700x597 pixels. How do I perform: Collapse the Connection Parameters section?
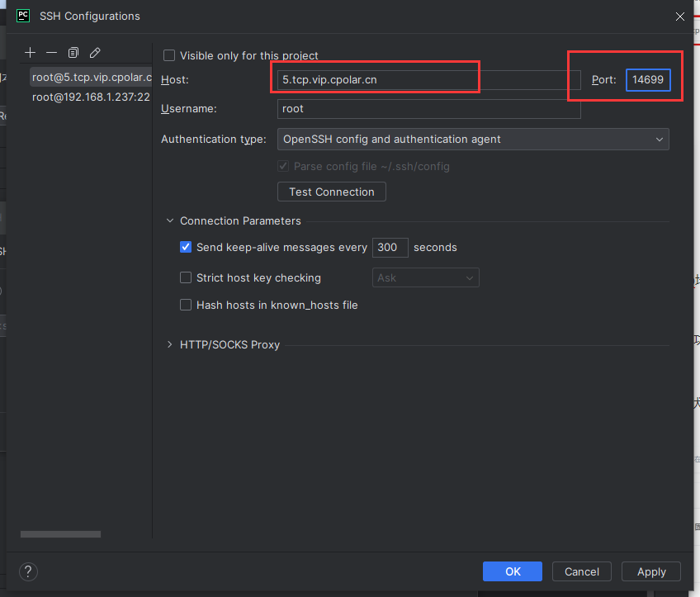170,221
